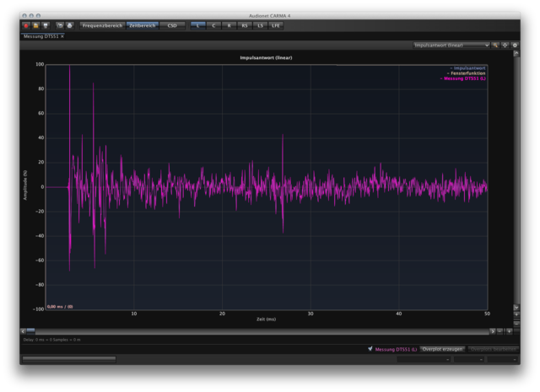Click the screenshot export icon

pos(60,25)
